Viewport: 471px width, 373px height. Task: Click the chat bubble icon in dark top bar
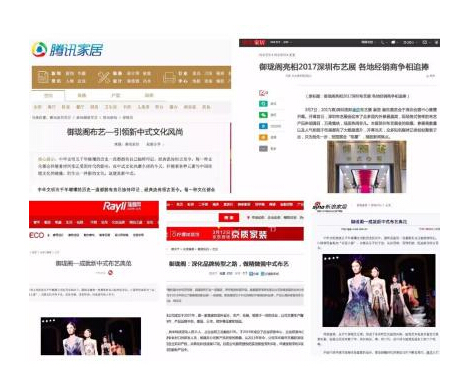393,42
